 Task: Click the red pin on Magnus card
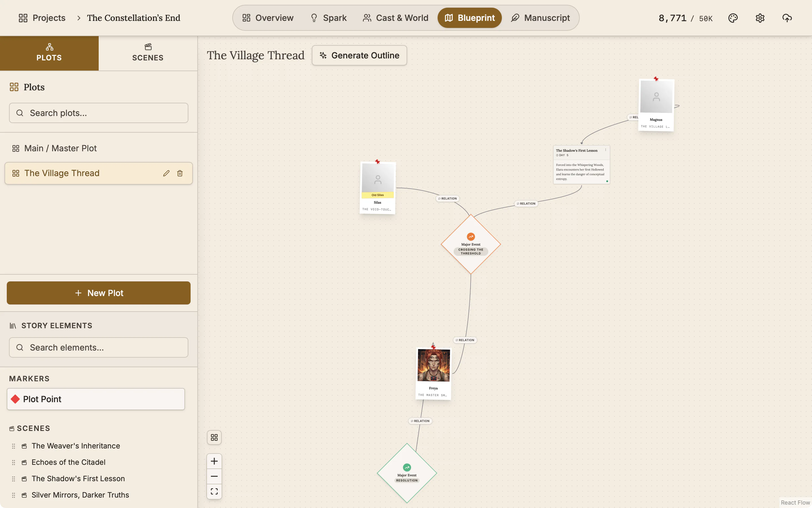(x=656, y=79)
